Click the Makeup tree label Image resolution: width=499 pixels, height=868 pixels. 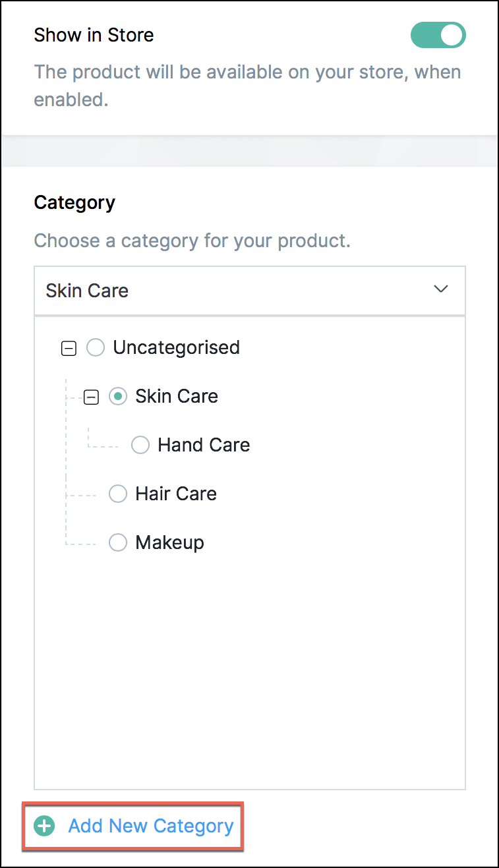point(169,542)
